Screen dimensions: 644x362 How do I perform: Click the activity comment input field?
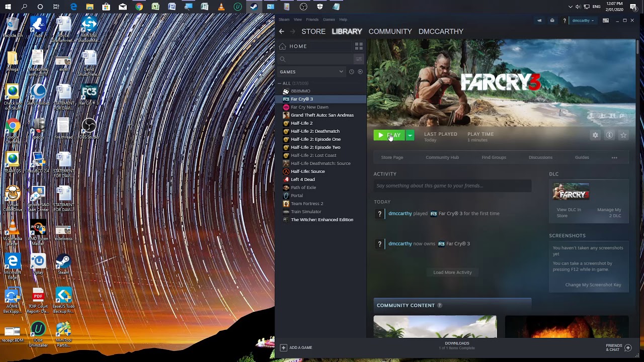[452, 186]
